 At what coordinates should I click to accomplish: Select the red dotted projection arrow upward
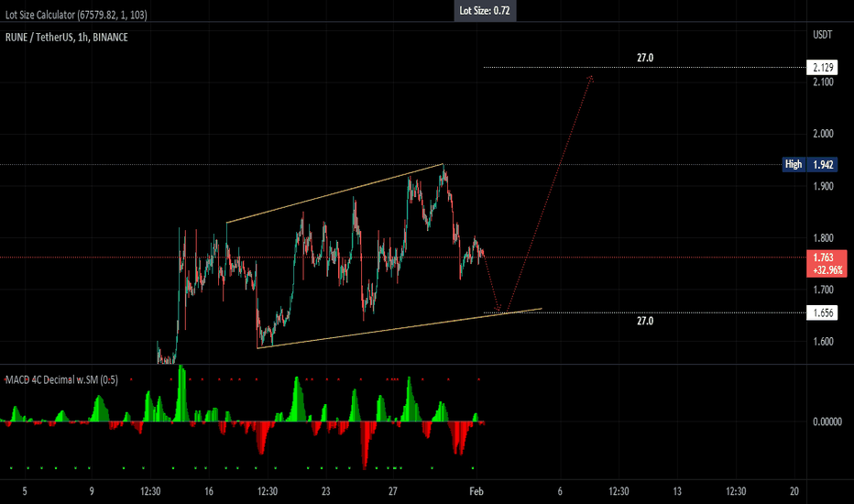[x=550, y=193]
